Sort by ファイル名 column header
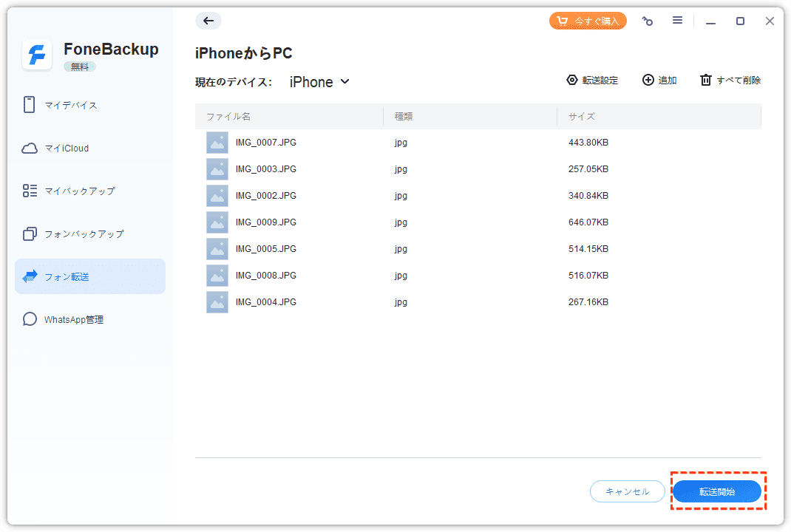This screenshot has width=791, height=532. pyautogui.click(x=228, y=117)
